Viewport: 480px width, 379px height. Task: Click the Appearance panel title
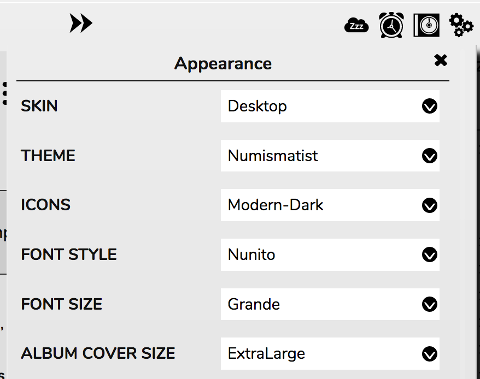[223, 64]
